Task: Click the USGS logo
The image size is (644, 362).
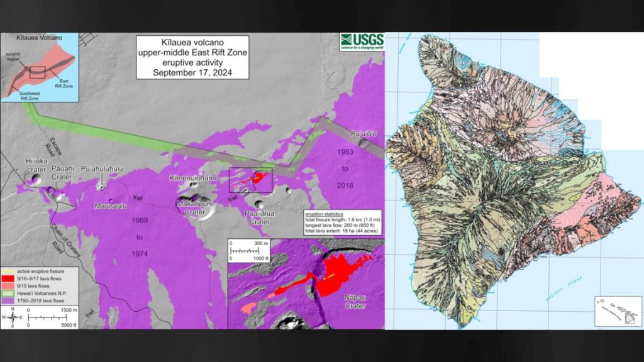Action: coord(362,41)
